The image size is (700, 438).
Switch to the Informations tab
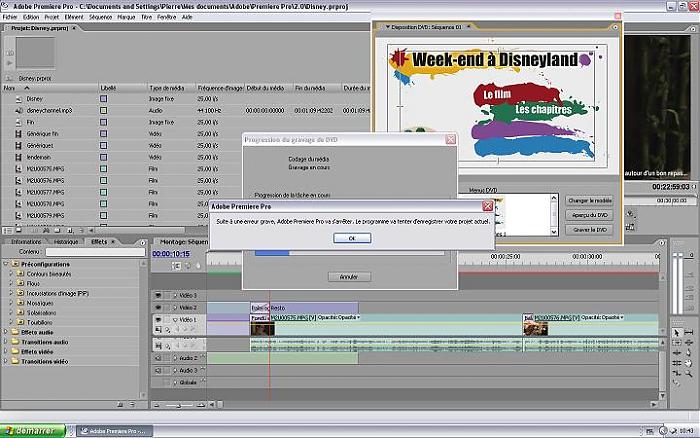click(26, 242)
